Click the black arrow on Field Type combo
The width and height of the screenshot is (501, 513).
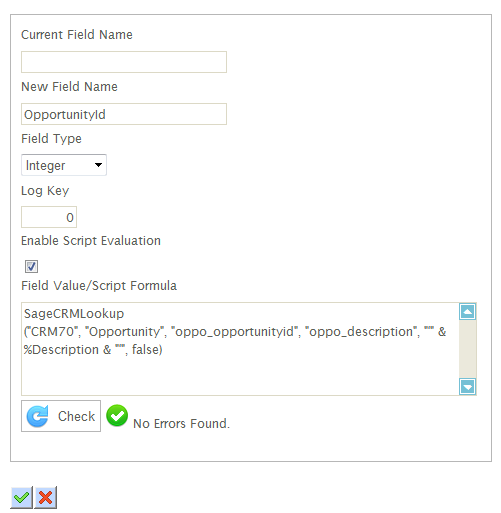(x=98, y=165)
